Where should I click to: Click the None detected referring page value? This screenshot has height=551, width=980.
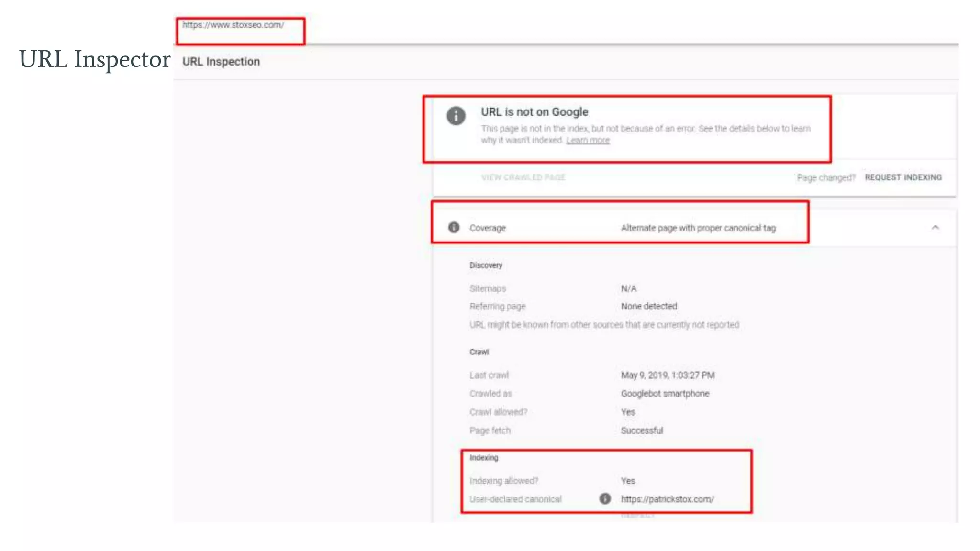click(x=649, y=306)
